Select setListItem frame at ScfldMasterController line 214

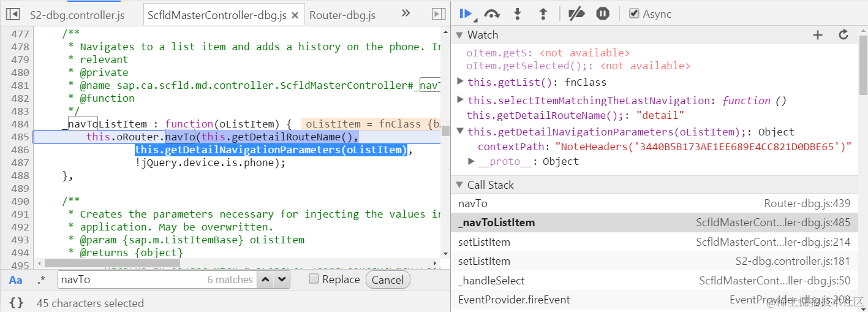coord(654,242)
